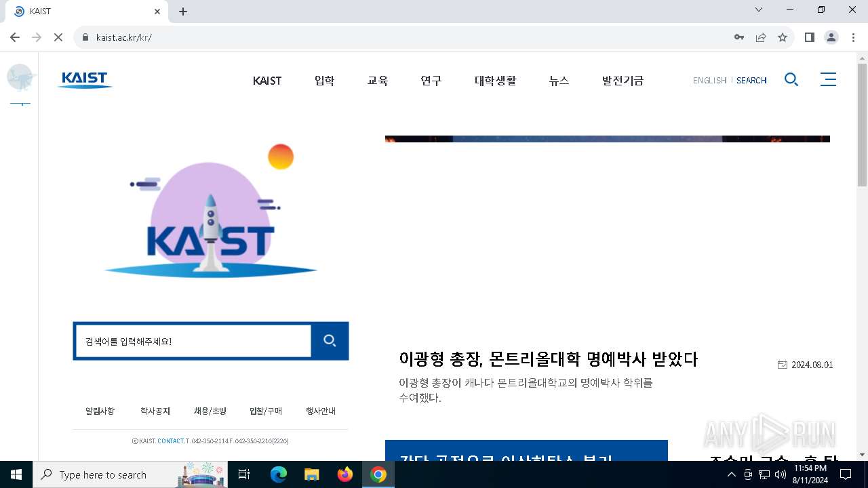Launch Firefox from taskbar
868x488 pixels.
(345, 474)
